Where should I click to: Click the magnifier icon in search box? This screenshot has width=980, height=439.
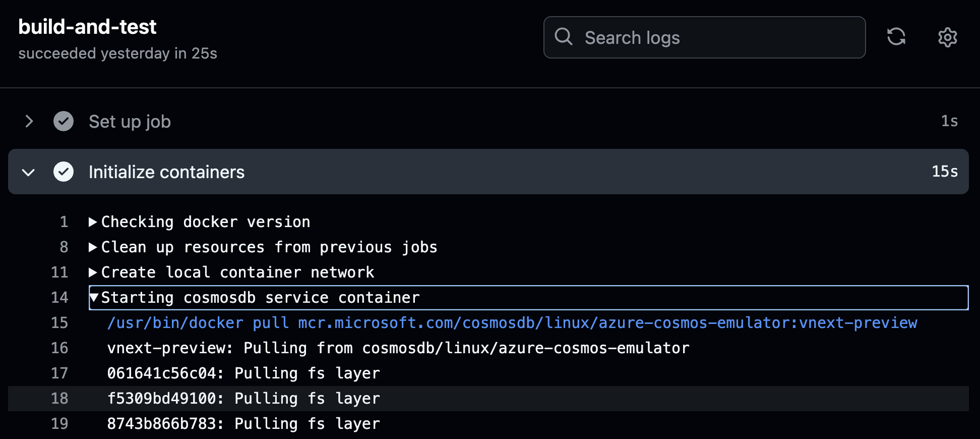point(564,37)
